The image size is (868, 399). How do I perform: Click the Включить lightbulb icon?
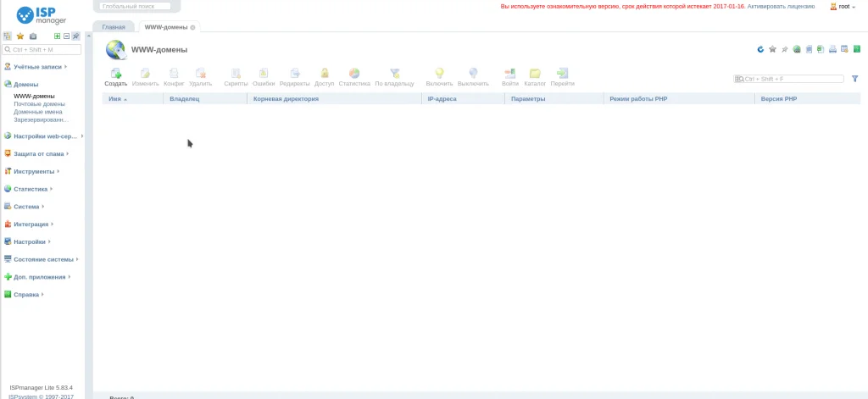[440, 73]
